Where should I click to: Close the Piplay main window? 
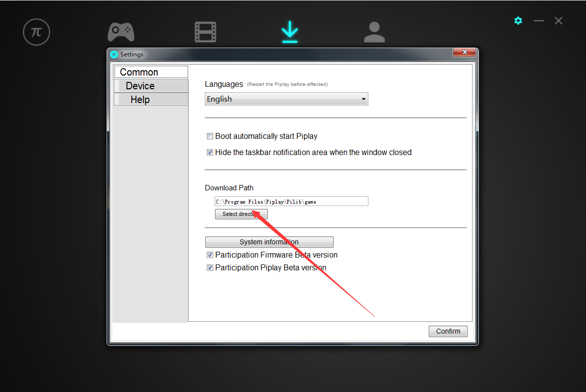tap(558, 21)
